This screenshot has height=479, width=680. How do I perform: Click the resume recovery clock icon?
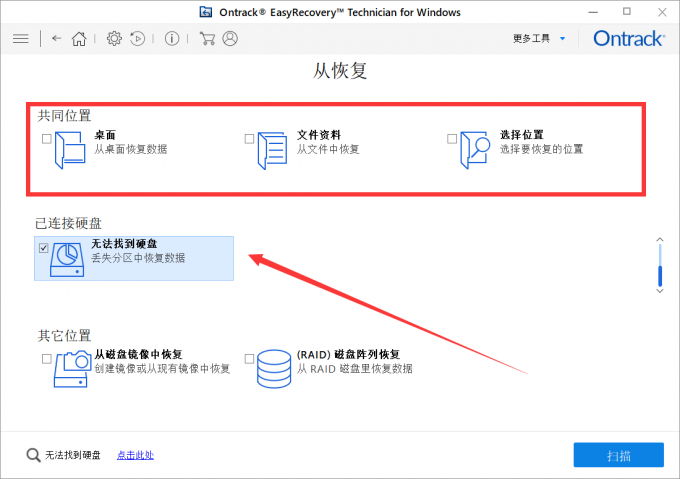(x=137, y=39)
